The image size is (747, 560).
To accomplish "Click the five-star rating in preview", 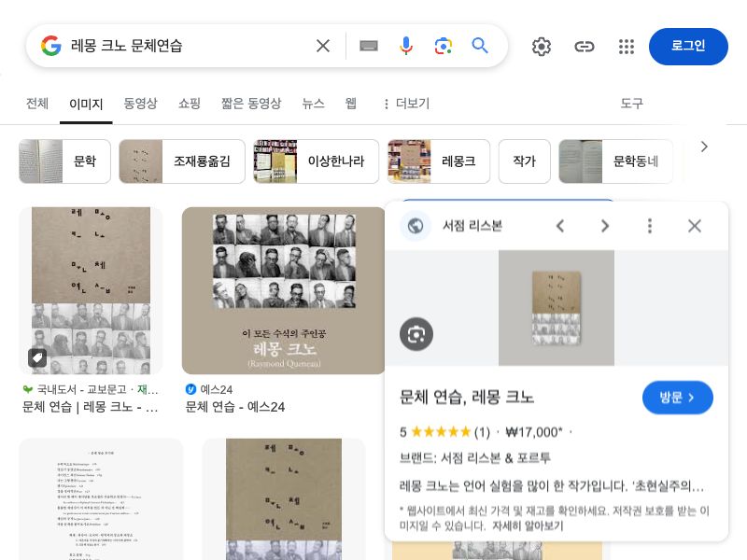I will (x=441, y=432).
